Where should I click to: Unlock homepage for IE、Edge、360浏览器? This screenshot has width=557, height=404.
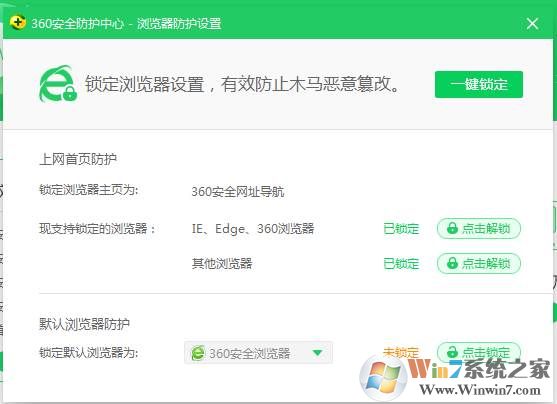coord(479,228)
